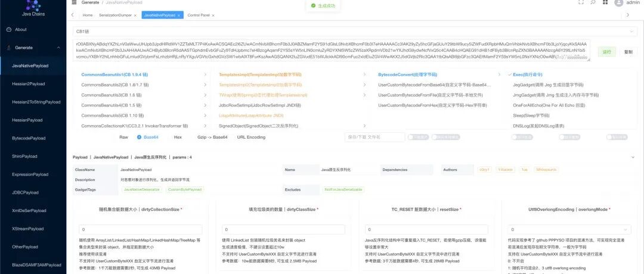Select the Hex output format
Viewport: 644px width, 274px height.
click(x=178, y=137)
